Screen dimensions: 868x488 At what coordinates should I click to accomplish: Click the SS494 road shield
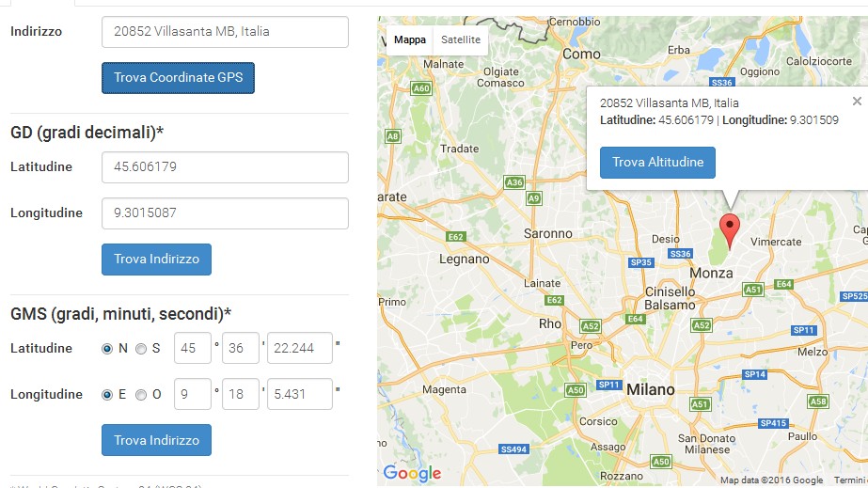point(513,449)
